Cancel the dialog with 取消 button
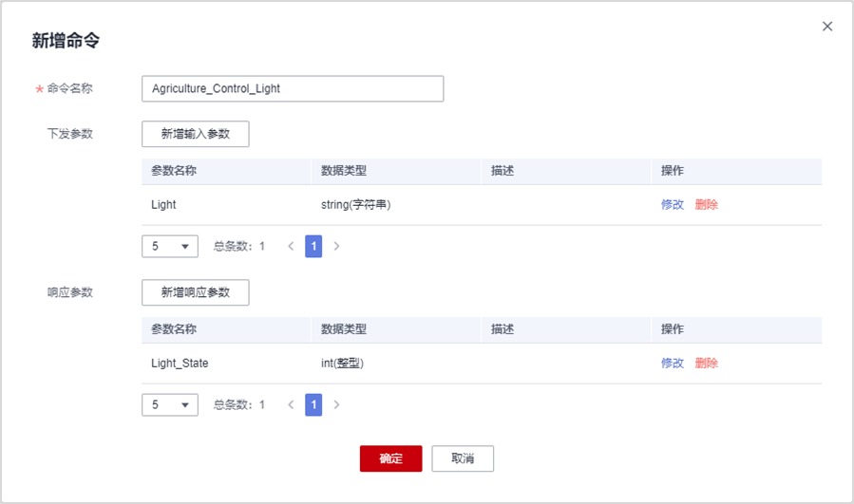The width and height of the screenshot is (854, 504). tap(463, 458)
